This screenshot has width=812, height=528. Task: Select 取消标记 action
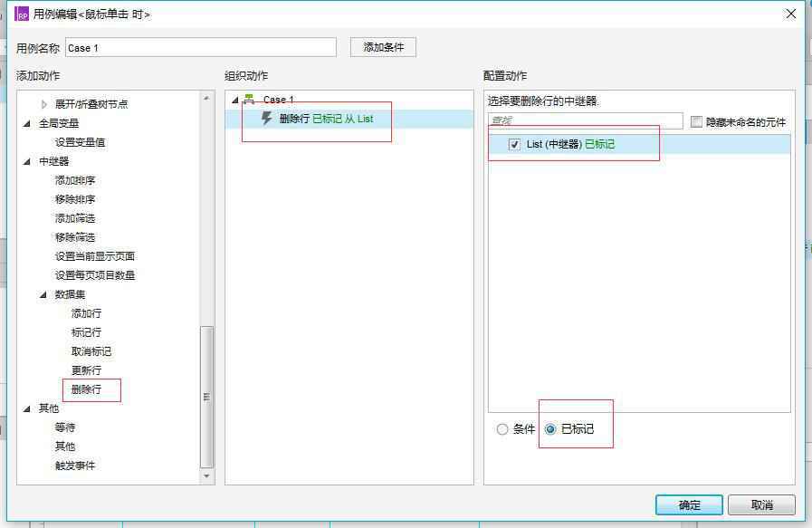click(91, 351)
